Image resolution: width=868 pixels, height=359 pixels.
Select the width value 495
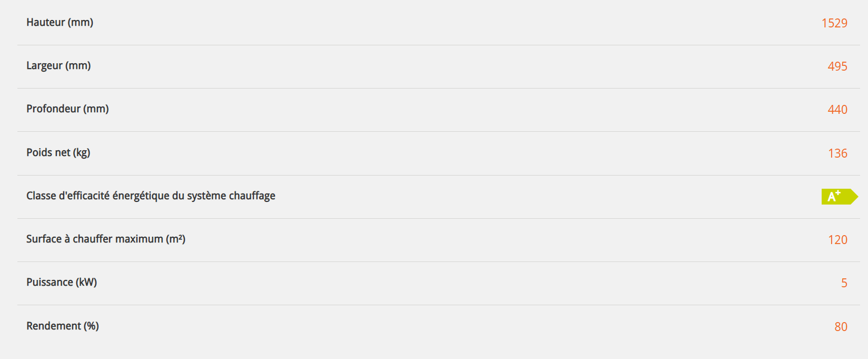837,66
